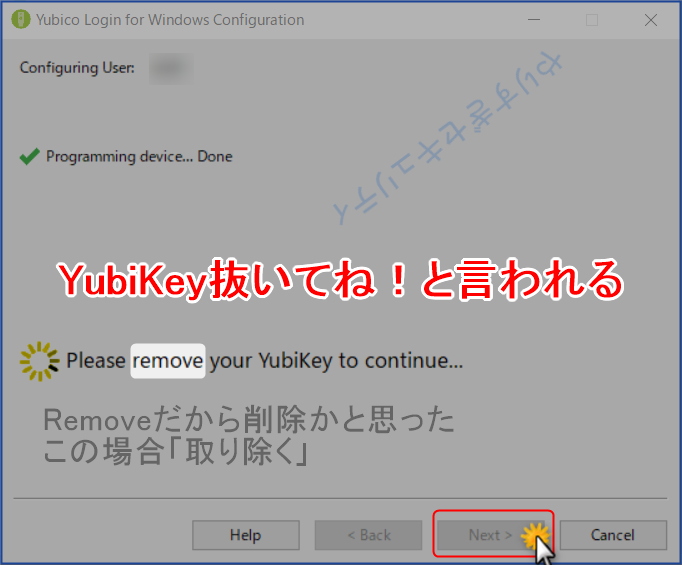This screenshot has height=565, width=682.
Task: Minimize the Yubico configuration window
Action: tap(534, 20)
